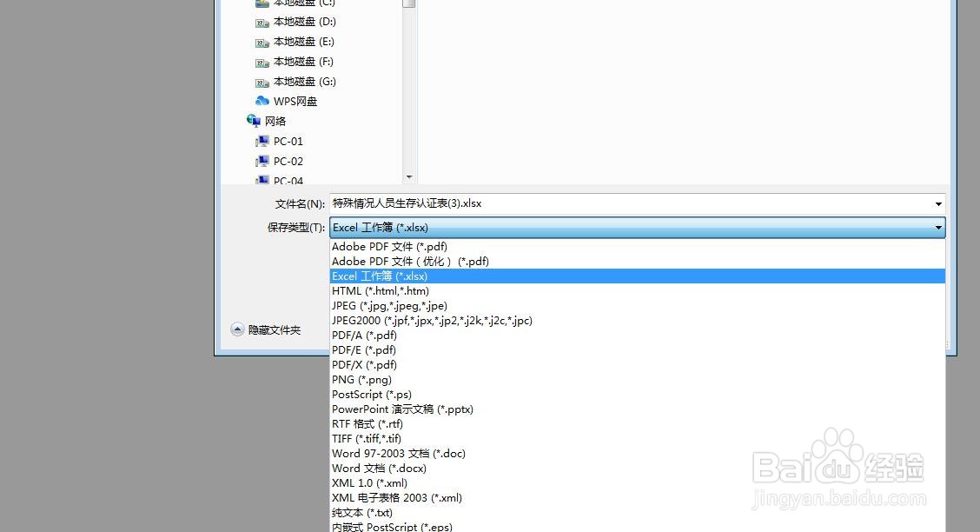Choose 纯文本 (*.txt) format
Image resolution: width=980 pixels, height=532 pixels.
tap(638, 513)
